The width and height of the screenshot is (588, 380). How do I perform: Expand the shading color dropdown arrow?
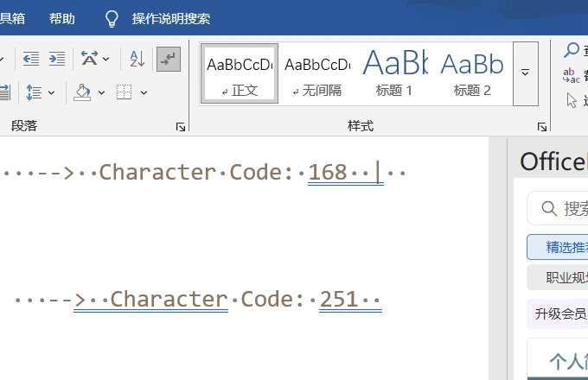[101, 92]
